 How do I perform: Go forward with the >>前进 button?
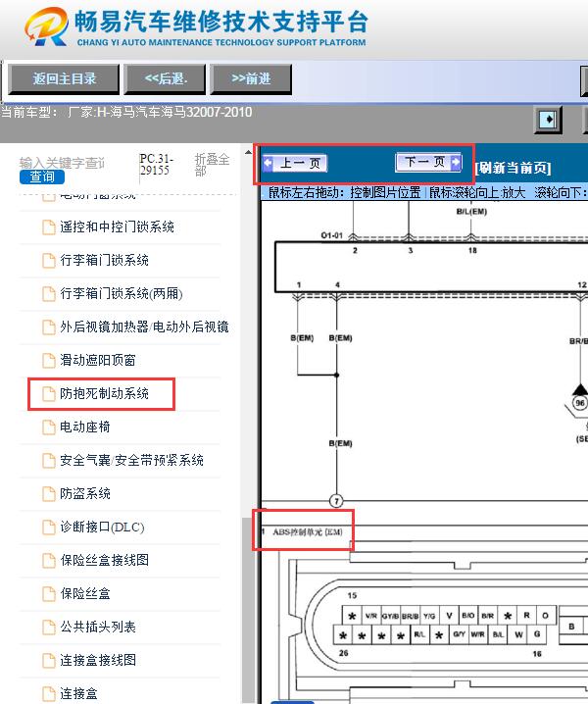[251, 79]
